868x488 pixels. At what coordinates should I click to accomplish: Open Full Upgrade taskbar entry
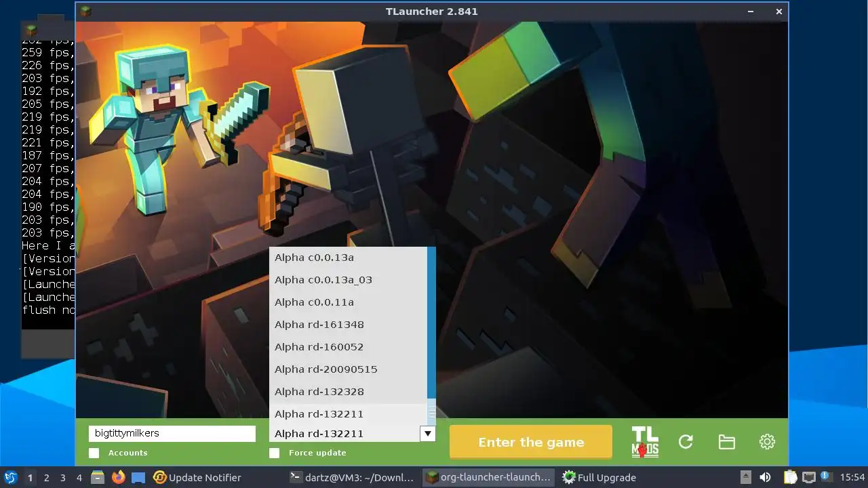click(600, 477)
